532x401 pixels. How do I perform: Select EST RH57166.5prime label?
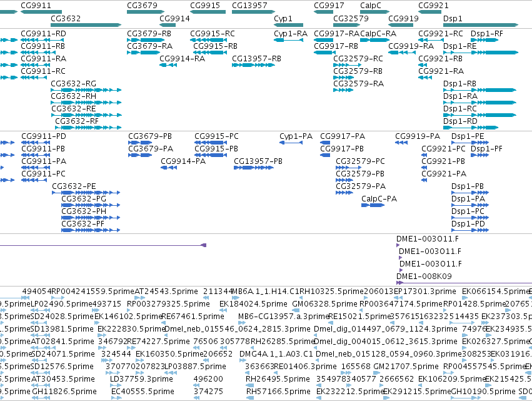point(278,391)
